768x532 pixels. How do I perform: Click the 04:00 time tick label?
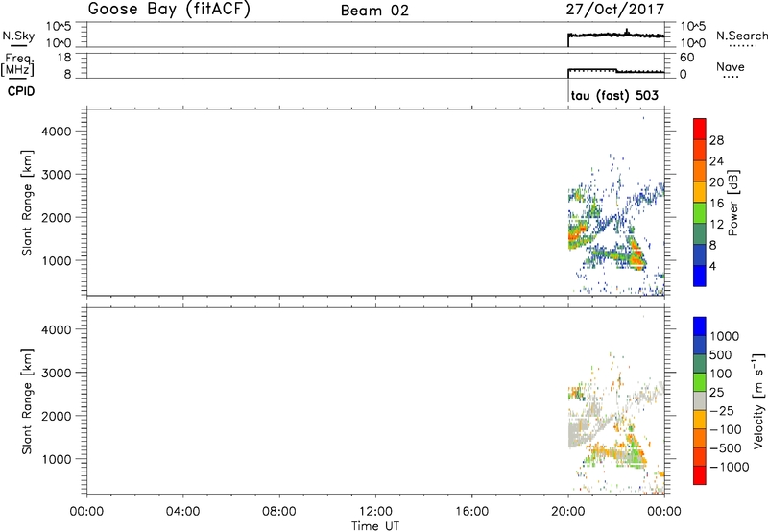pyautogui.click(x=182, y=512)
